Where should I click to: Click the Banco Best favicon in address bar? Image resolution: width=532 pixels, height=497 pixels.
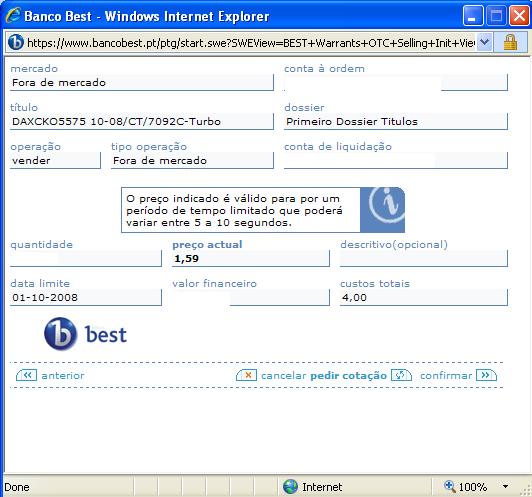(15, 43)
